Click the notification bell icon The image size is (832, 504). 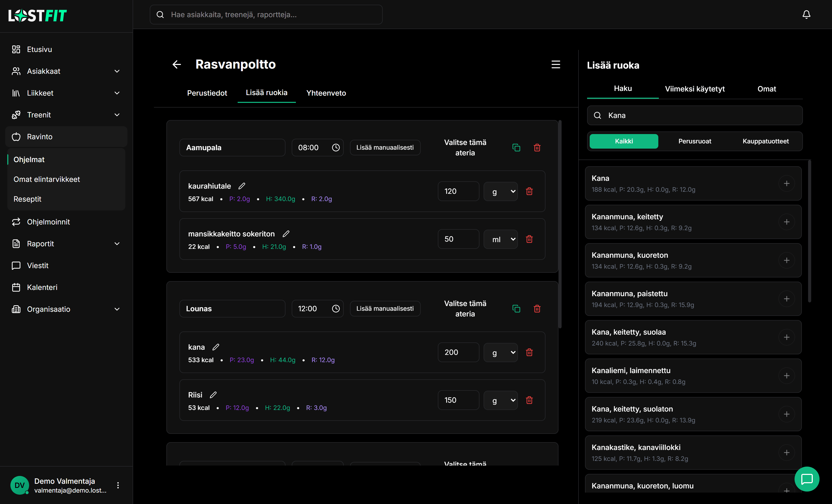click(806, 15)
